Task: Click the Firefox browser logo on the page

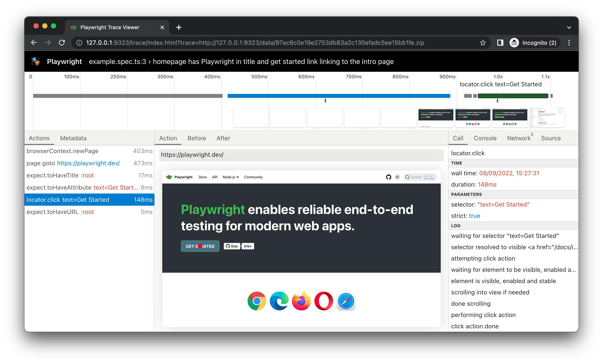Action: [301, 301]
